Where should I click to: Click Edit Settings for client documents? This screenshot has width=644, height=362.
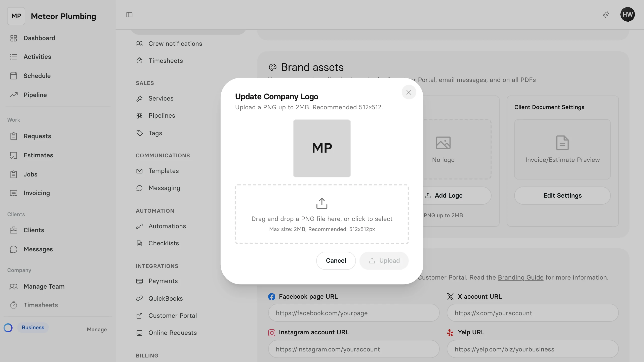(562, 195)
